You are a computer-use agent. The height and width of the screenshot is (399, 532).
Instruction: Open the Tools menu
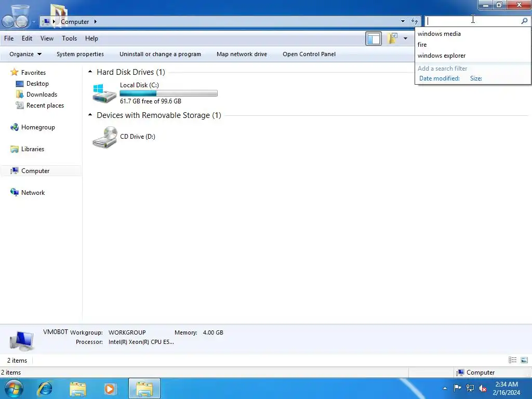click(69, 38)
